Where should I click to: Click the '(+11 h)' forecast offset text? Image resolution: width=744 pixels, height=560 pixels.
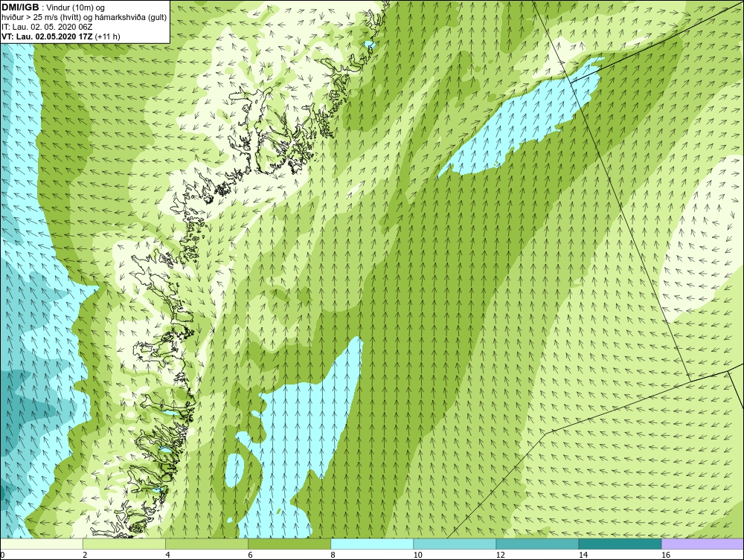tap(108, 36)
